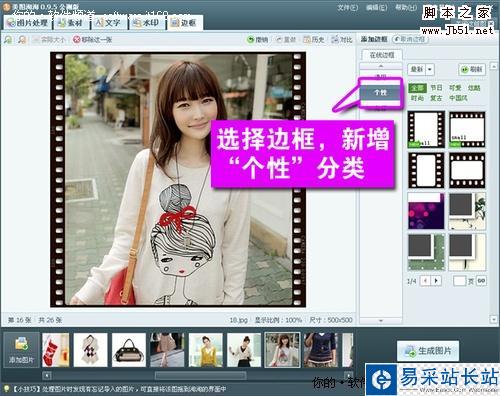Select the black handbag thumbnail
The height and width of the screenshot is (396, 500).
[x=129, y=350]
